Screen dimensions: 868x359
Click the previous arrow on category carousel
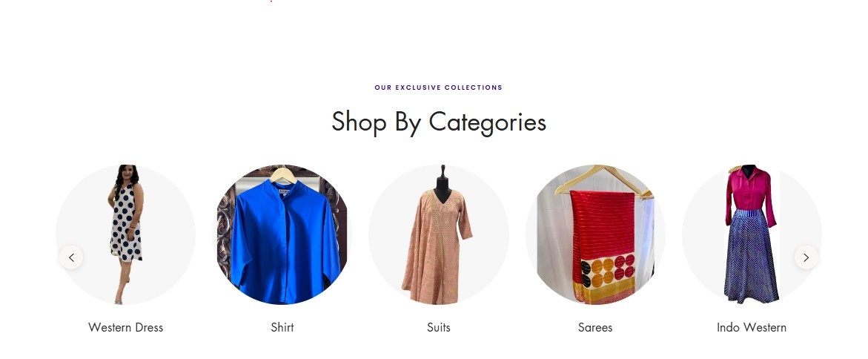[71, 257]
